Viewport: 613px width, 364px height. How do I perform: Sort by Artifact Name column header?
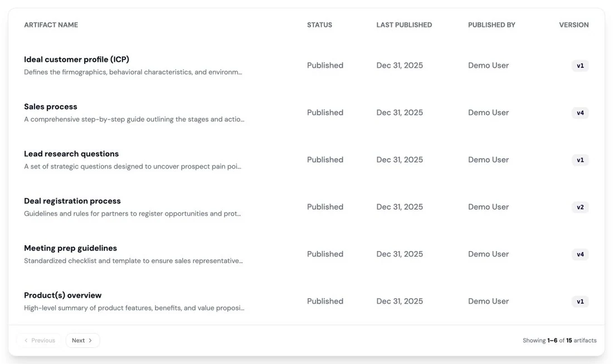point(51,25)
